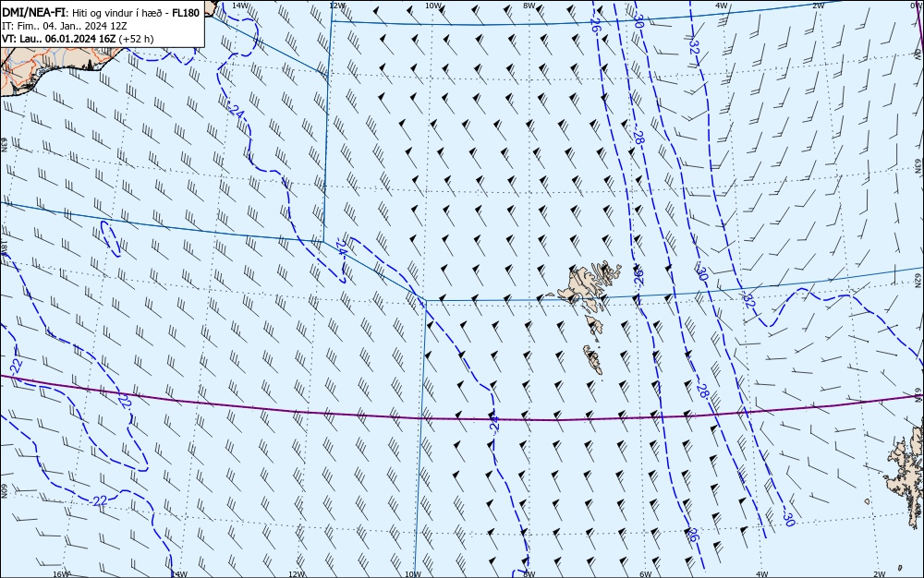Image resolution: width=924 pixels, height=578 pixels.
Task: Click the '8W' longitude label on the top edge
Action: point(529,6)
